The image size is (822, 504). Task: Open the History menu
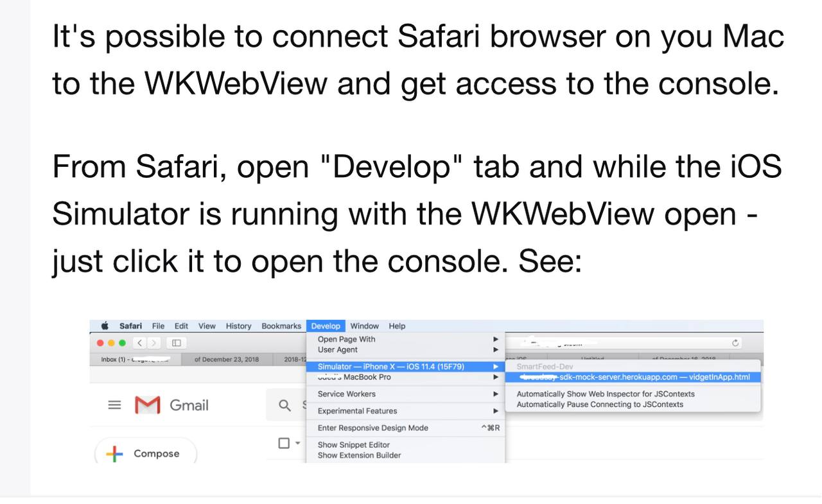[238, 326]
